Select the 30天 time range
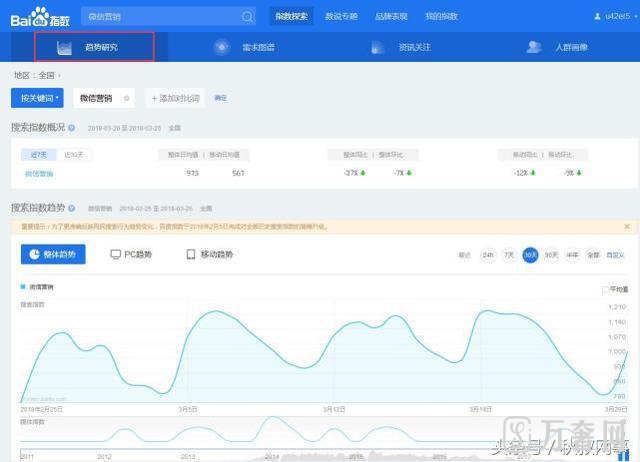Viewport: 640px width, 462px height. (530, 255)
